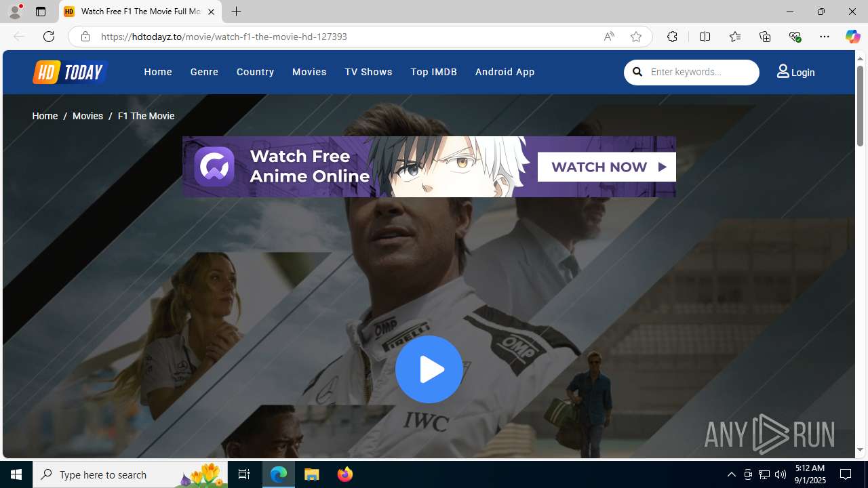Open the Genre menu

click(x=204, y=72)
